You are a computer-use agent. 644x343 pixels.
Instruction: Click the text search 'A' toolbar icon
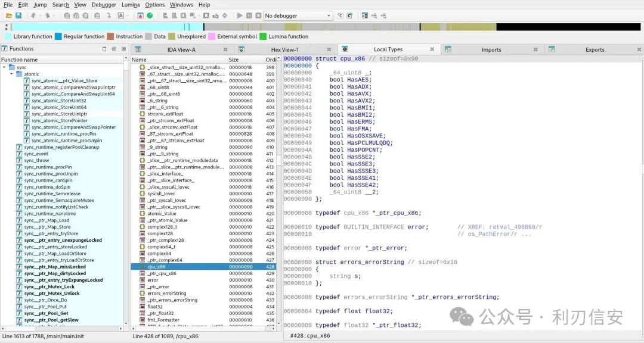pos(120,15)
